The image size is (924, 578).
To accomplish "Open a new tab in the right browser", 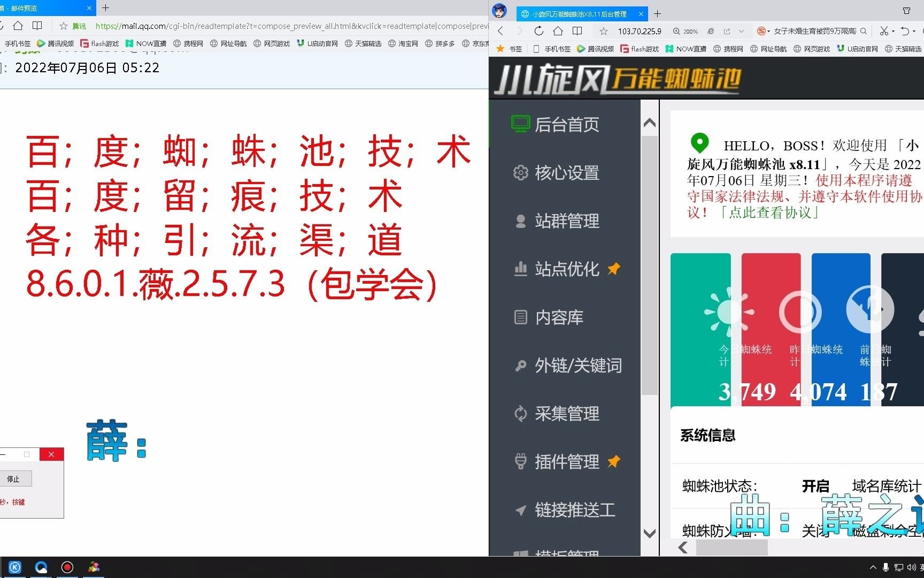I will coord(658,13).
